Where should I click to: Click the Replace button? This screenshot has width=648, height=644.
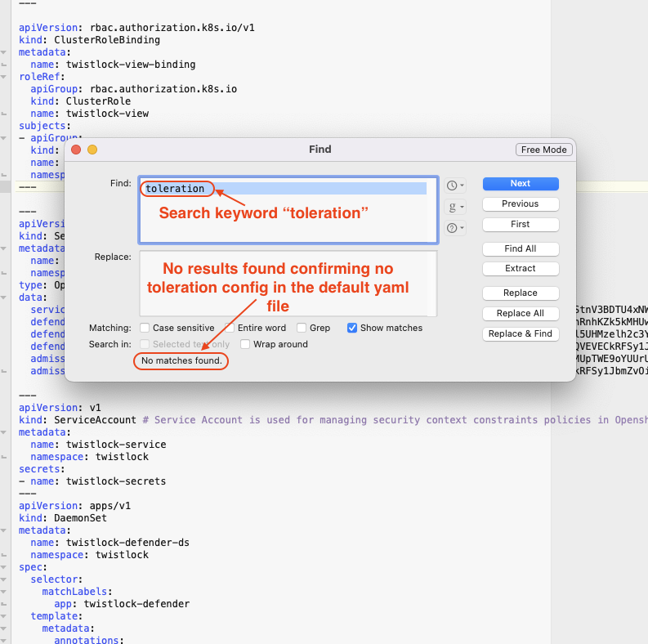521,293
